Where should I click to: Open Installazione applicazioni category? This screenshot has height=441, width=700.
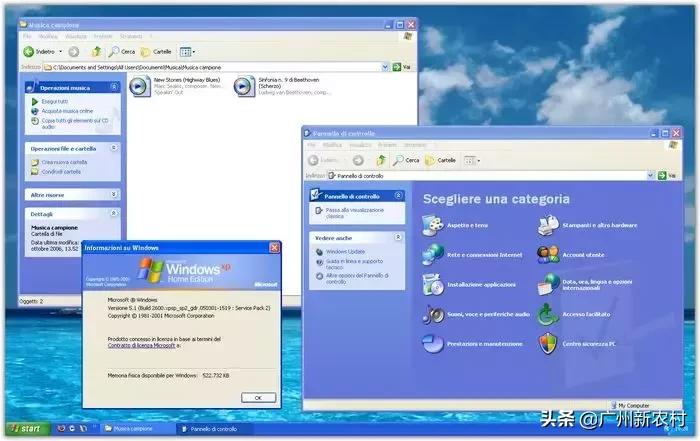pos(469,285)
